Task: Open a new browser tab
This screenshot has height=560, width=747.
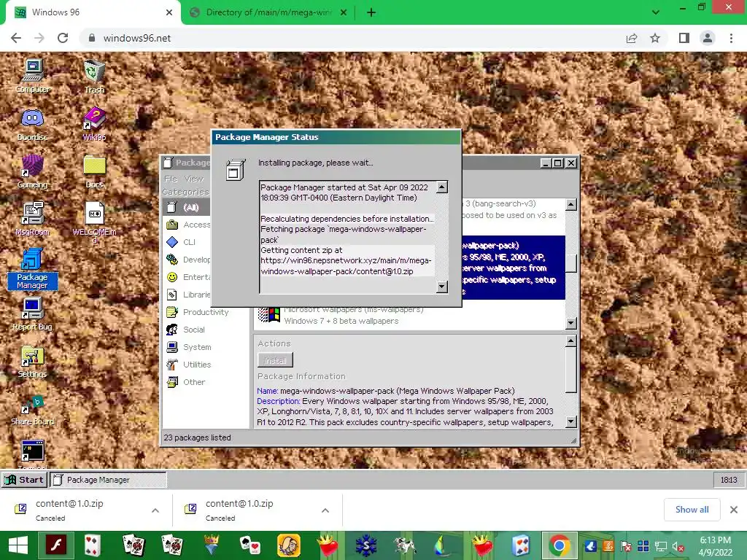Action: [x=371, y=13]
